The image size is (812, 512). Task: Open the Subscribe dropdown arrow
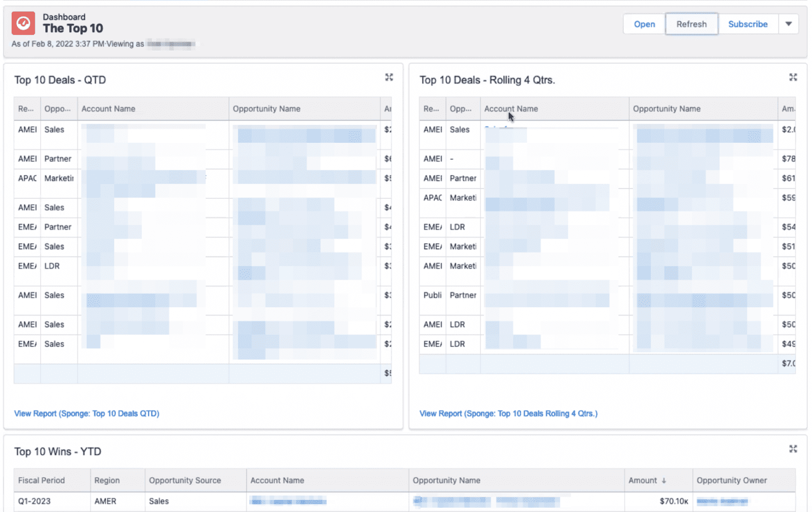pos(788,24)
